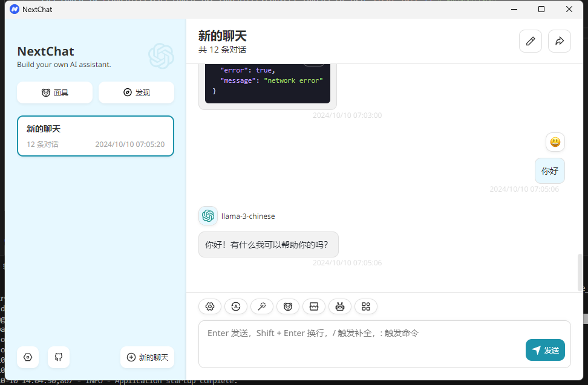Open the plugins grid icon
The height and width of the screenshot is (385, 588).
click(x=366, y=306)
